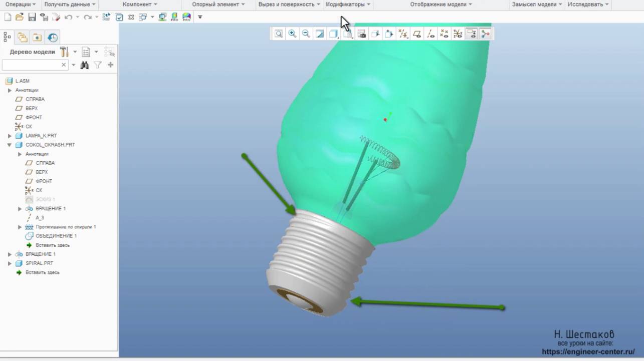Open the Операции dropdown

pos(21,5)
